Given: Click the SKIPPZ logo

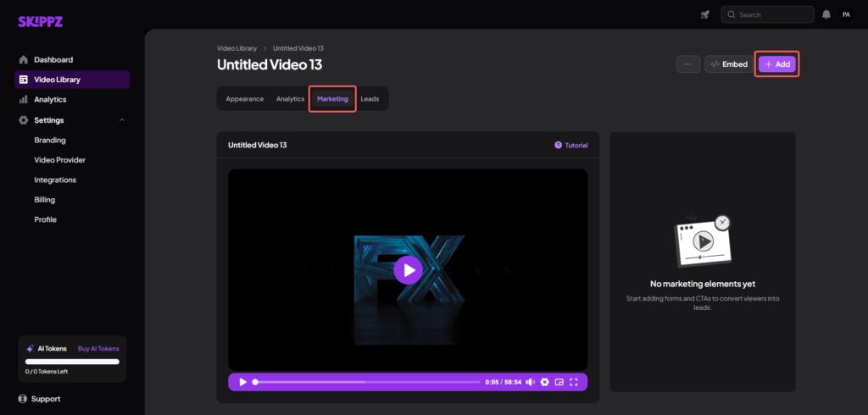Looking at the screenshot, I should pos(40,21).
